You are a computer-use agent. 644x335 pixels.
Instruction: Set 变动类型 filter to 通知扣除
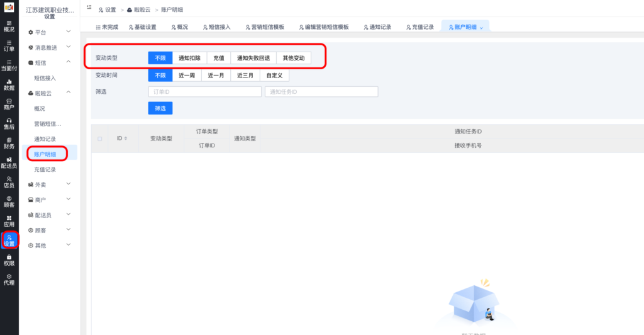[190, 58]
